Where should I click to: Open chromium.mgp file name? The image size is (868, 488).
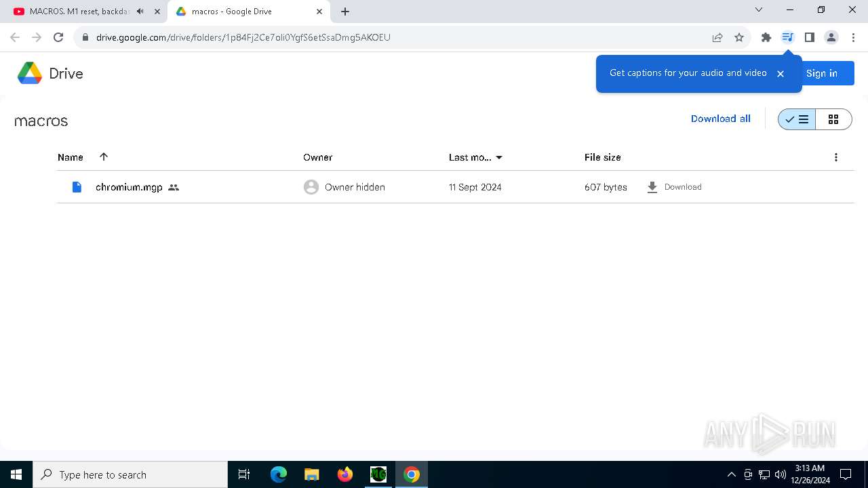tap(129, 187)
